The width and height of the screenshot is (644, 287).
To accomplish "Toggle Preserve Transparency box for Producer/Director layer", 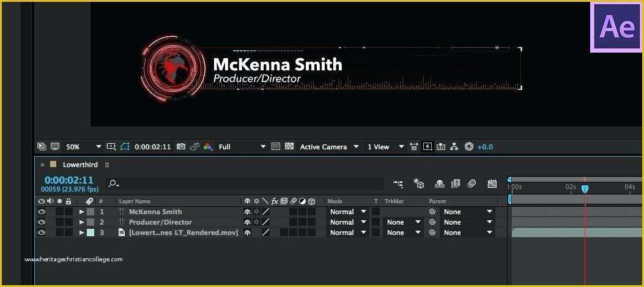I will tap(376, 222).
